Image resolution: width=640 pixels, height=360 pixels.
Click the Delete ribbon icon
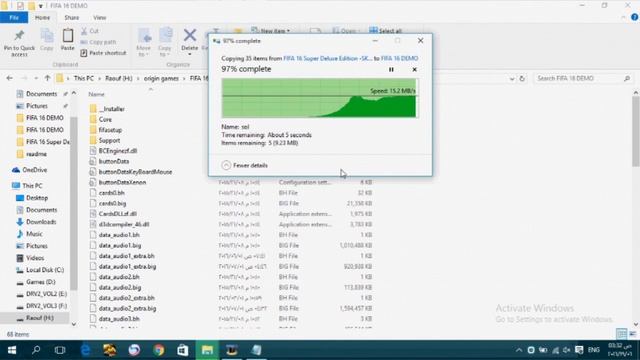pyautogui.click(x=190, y=42)
